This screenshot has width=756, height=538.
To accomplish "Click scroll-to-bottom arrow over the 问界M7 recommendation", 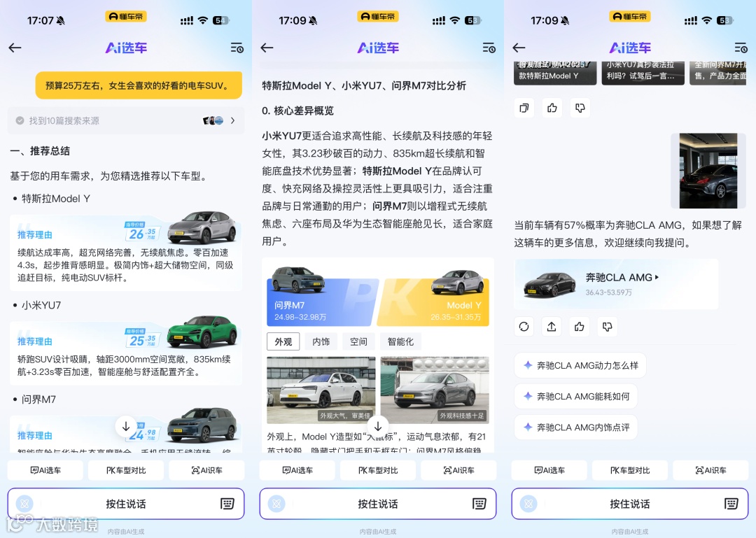I will [x=126, y=427].
